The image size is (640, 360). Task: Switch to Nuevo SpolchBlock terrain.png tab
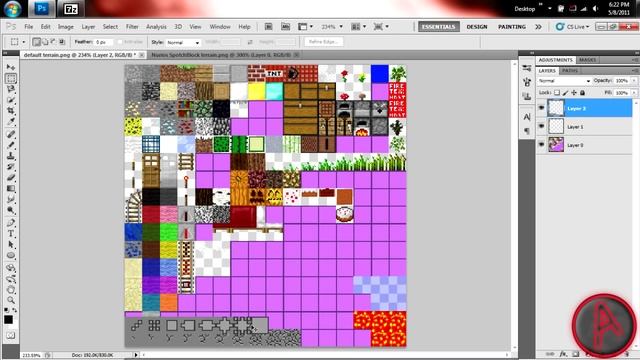click(222, 55)
